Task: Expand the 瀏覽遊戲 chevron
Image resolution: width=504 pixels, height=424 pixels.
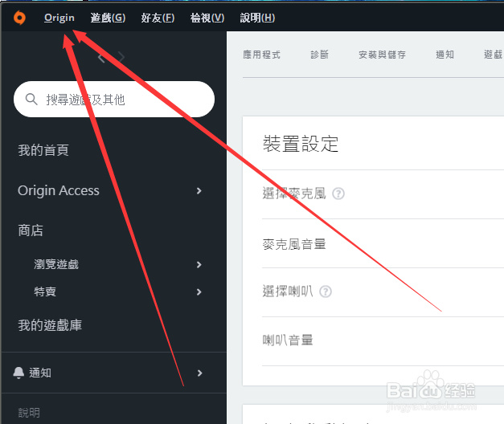Action: click(199, 265)
